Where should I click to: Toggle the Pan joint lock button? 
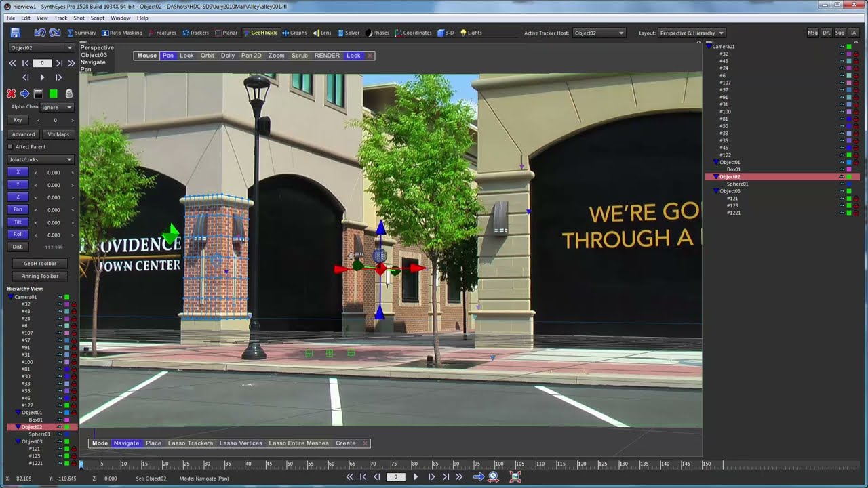click(18, 209)
